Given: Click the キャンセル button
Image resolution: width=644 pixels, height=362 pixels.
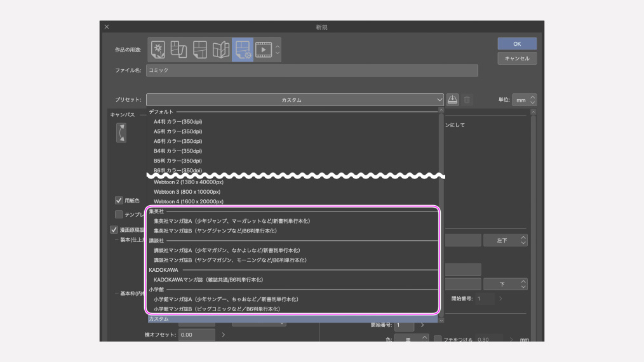Looking at the screenshot, I should coord(517,58).
